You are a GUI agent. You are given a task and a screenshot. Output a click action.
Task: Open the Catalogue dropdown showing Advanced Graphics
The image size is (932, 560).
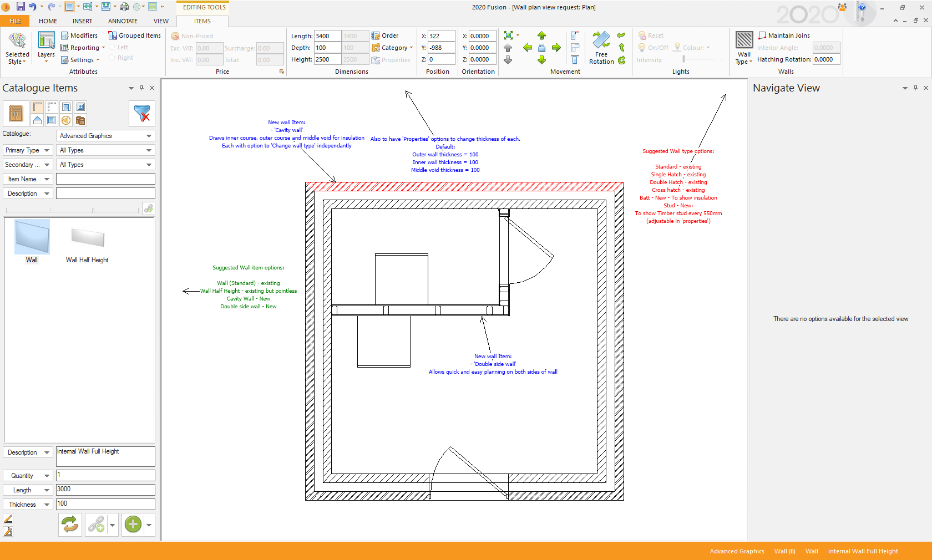[105, 136]
